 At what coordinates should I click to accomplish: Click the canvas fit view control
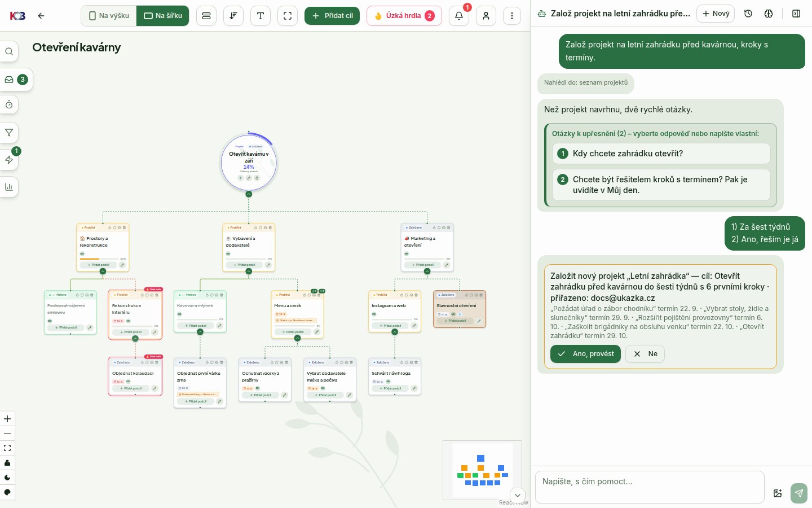pyautogui.click(x=7, y=448)
